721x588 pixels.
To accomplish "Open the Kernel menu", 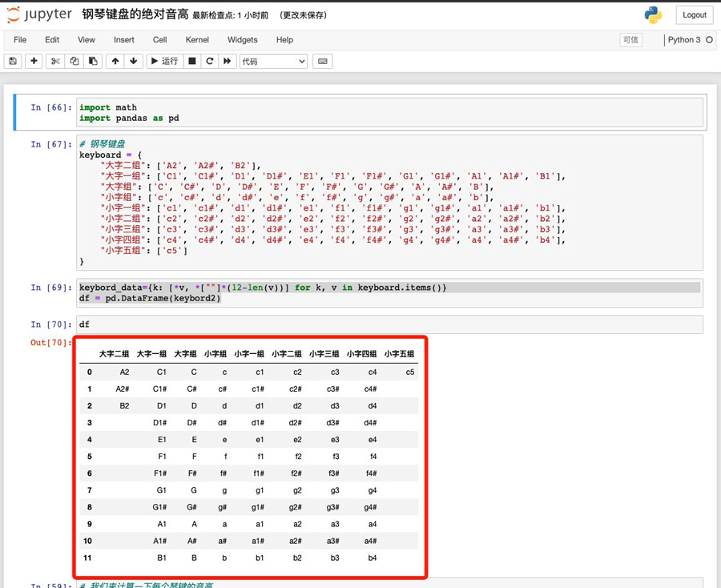I will tap(197, 40).
